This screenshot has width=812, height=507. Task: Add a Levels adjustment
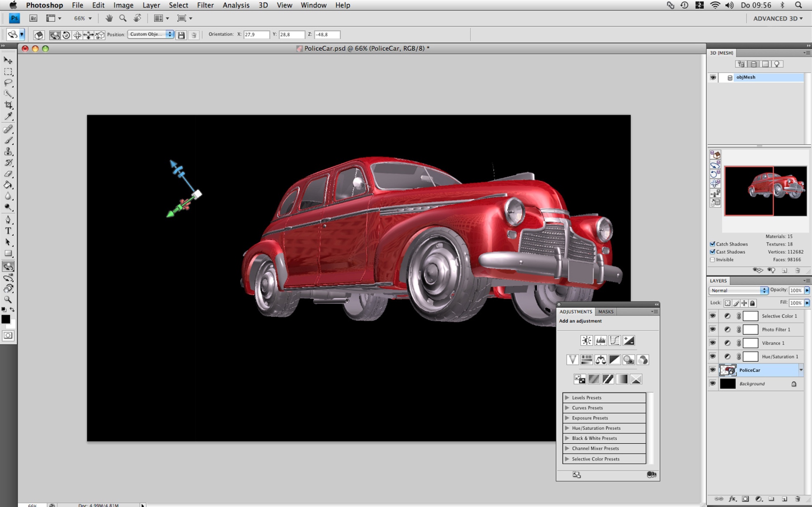601,340
